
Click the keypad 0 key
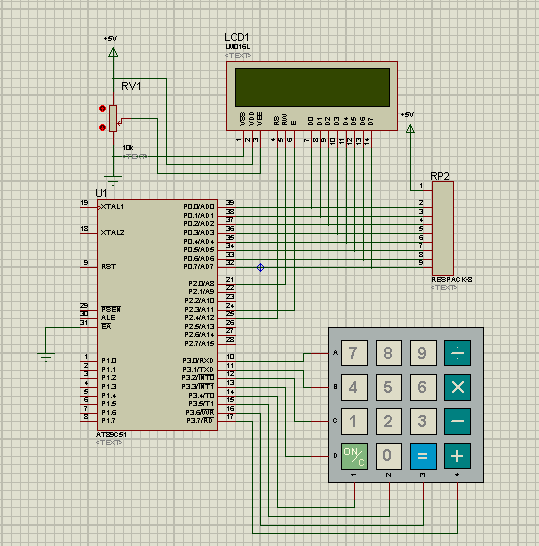click(389, 456)
